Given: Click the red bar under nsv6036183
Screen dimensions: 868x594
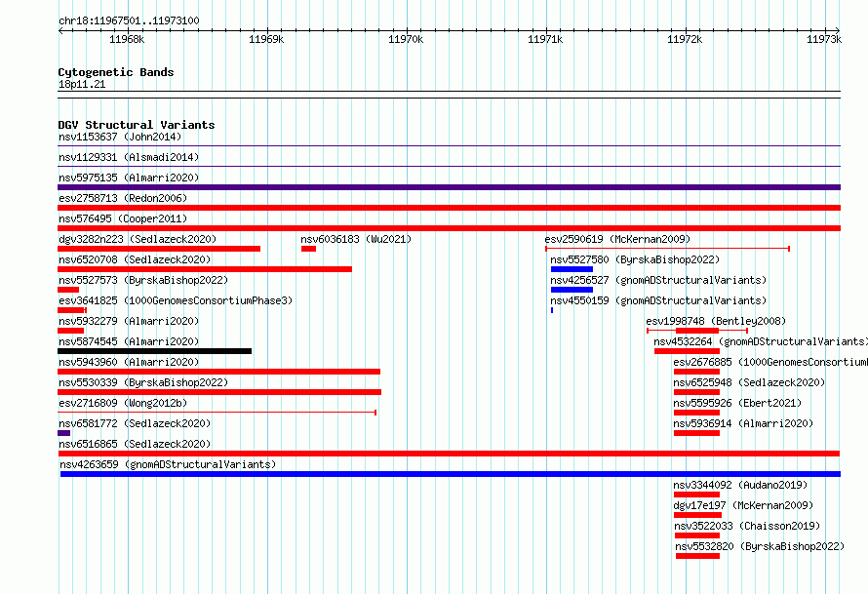Looking at the screenshot, I should coord(308,249).
